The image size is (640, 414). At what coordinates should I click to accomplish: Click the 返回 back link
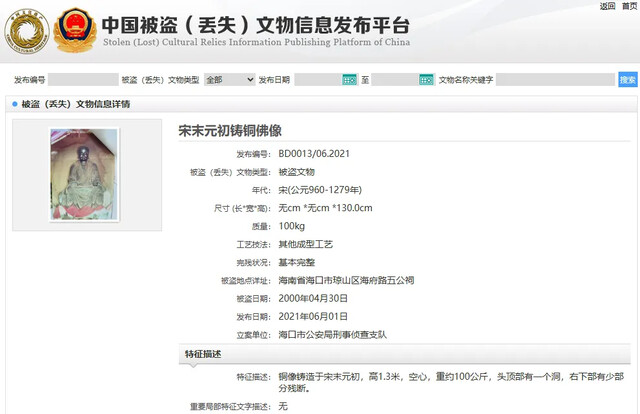coord(607,6)
